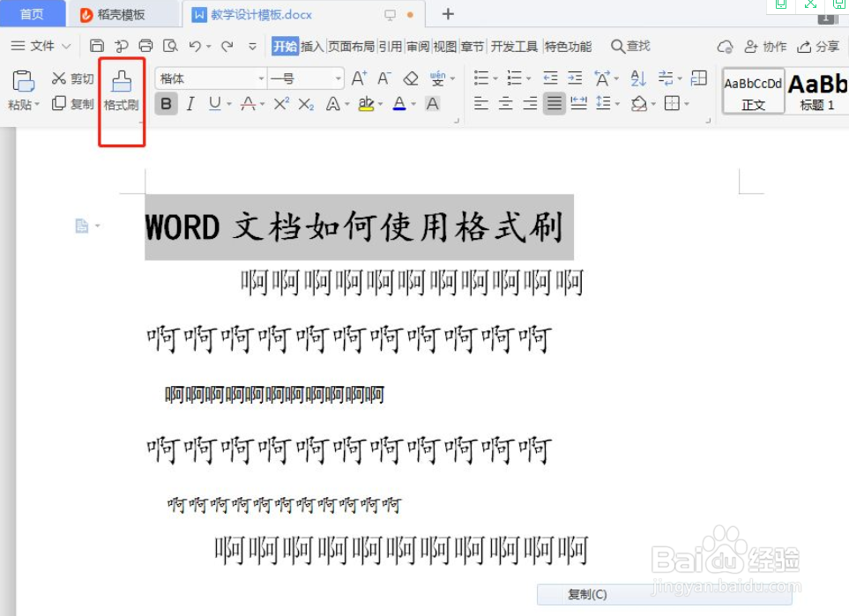Click the Clear Formatting eraser icon
This screenshot has width=849, height=616.
click(410, 78)
